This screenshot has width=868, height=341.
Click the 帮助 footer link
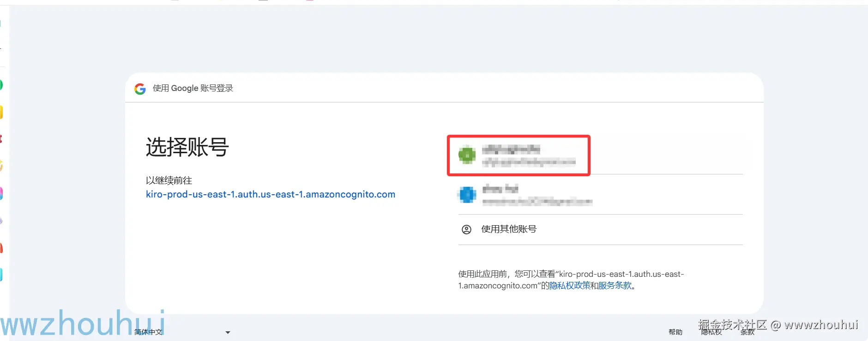pyautogui.click(x=675, y=332)
